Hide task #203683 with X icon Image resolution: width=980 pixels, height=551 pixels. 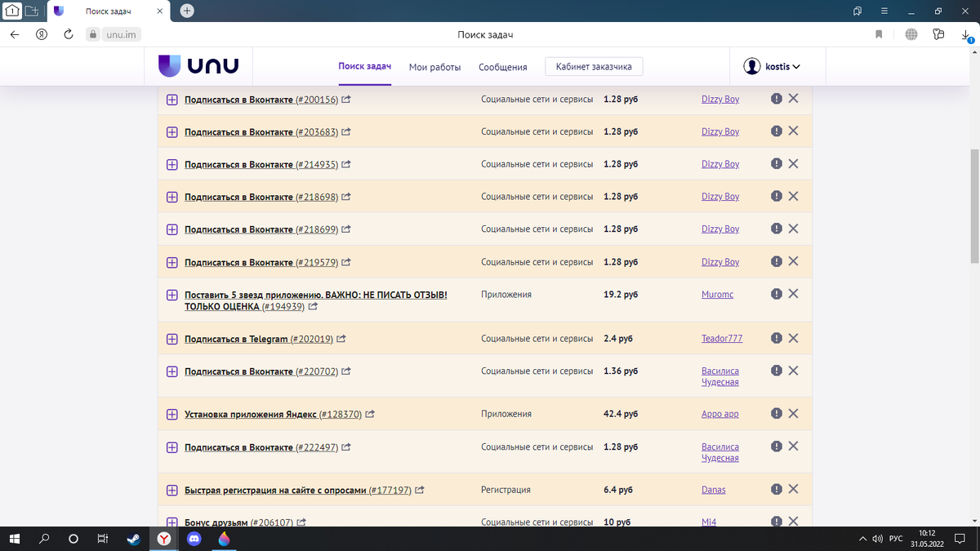coord(793,131)
